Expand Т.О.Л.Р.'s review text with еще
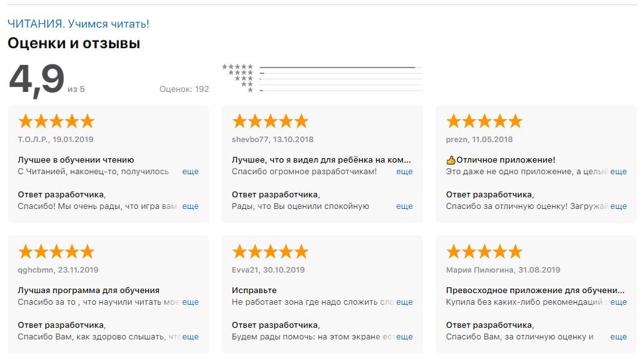 190,172
